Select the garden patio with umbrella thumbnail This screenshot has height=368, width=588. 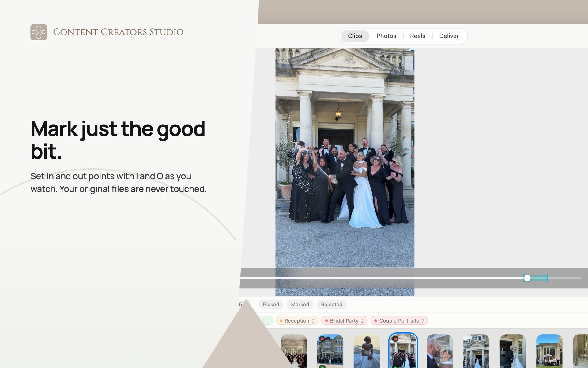pyautogui.click(x=549, y=351)
